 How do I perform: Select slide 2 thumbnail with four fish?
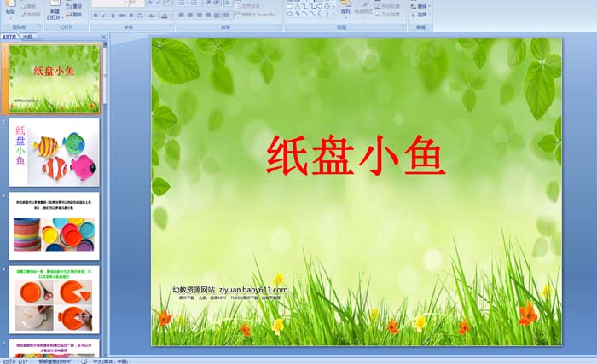coord(54,152)
